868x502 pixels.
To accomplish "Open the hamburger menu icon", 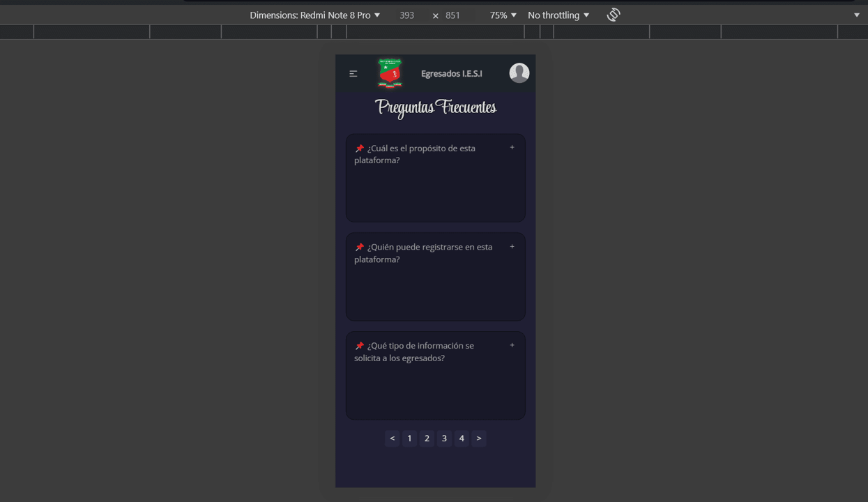I will (x=353, y=73).
